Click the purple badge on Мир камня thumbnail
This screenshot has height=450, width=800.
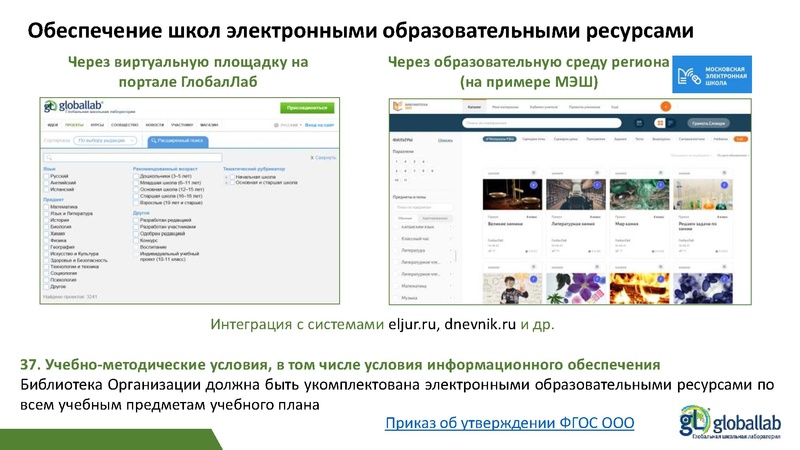tap(660, 185)
